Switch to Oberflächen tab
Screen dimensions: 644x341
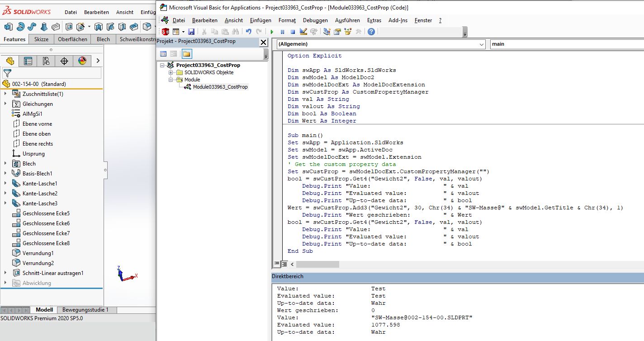pyautogui.click(x=72, y=39)
